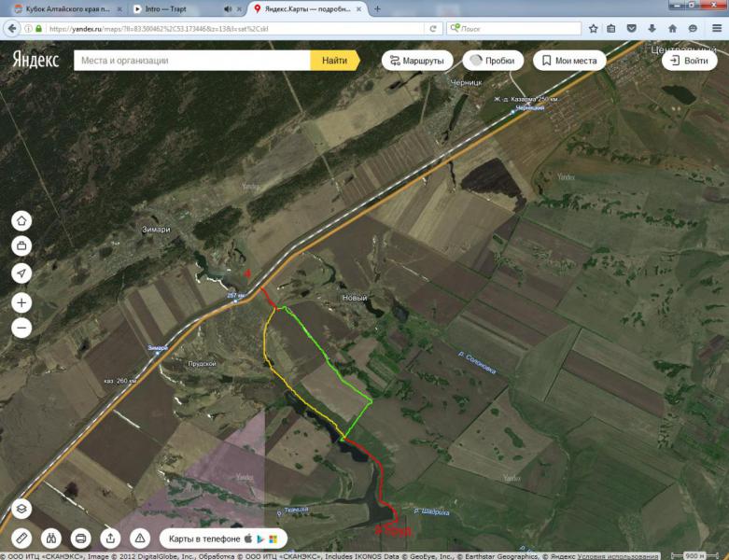Toggle the Пробки traffic layer
The image size is (729, 560).
pyautogui.click(x=492, y=61)
